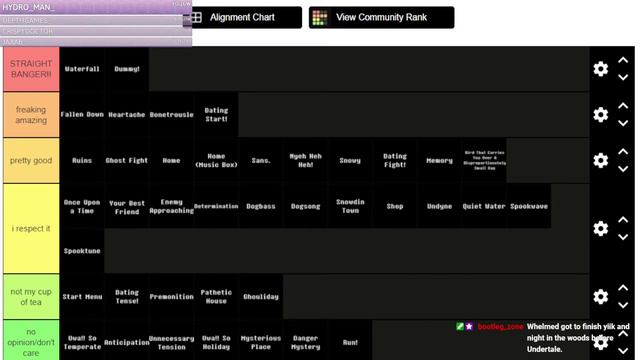This screenshot has height=360, width=640.
Task: Move STRAIGHT BANGER tier up with chevron
Action: 623,60
